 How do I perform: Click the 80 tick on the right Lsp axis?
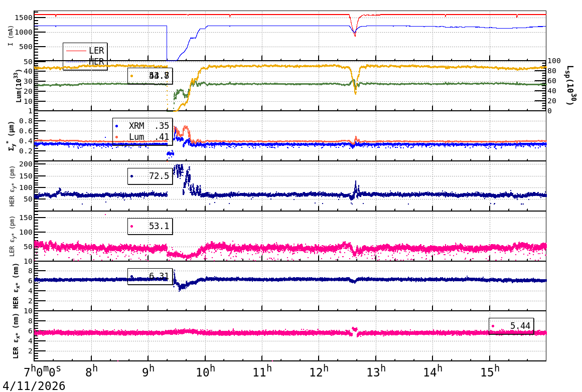coord(552,71)
